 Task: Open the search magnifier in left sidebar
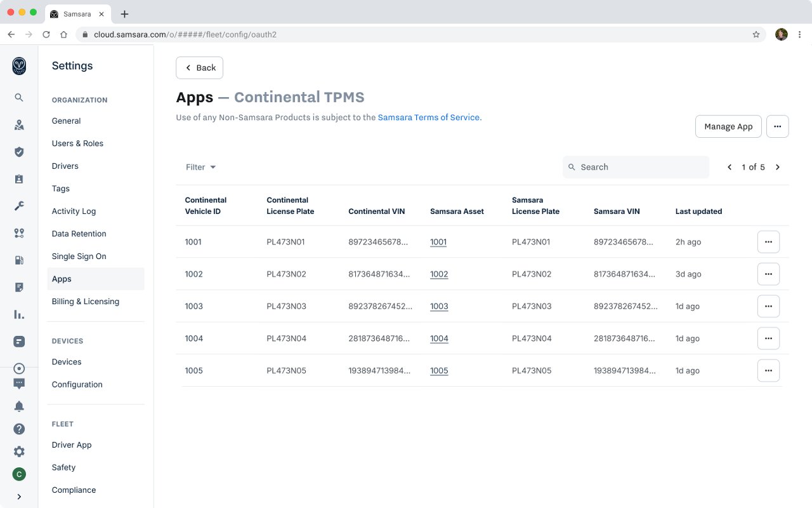click(x=19, y=97)
